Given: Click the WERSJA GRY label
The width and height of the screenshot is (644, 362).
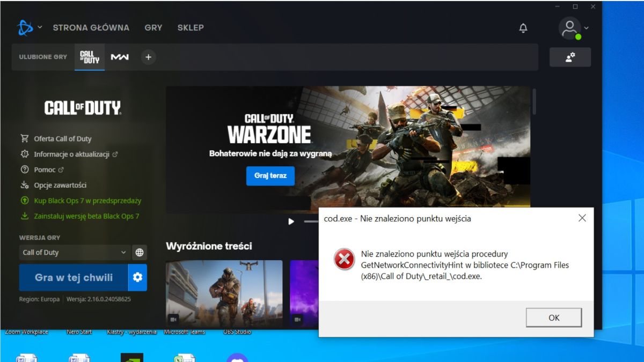Looking at the screenshot, I should pyautogui.click(x=40, y=237).
